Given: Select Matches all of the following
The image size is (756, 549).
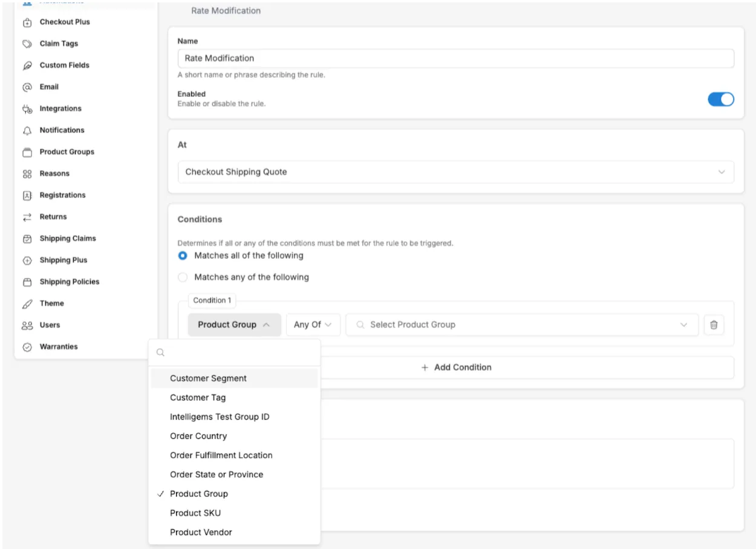Looking at the screenshot, I should (183, 256).
